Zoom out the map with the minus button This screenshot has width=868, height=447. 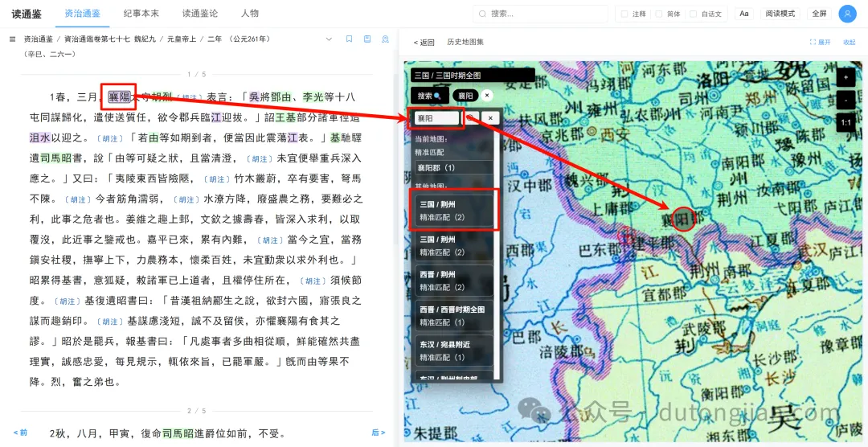click(845, 100)
